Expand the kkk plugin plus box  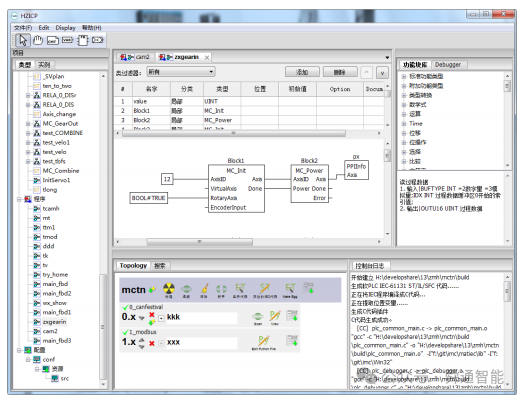[161, 318]
